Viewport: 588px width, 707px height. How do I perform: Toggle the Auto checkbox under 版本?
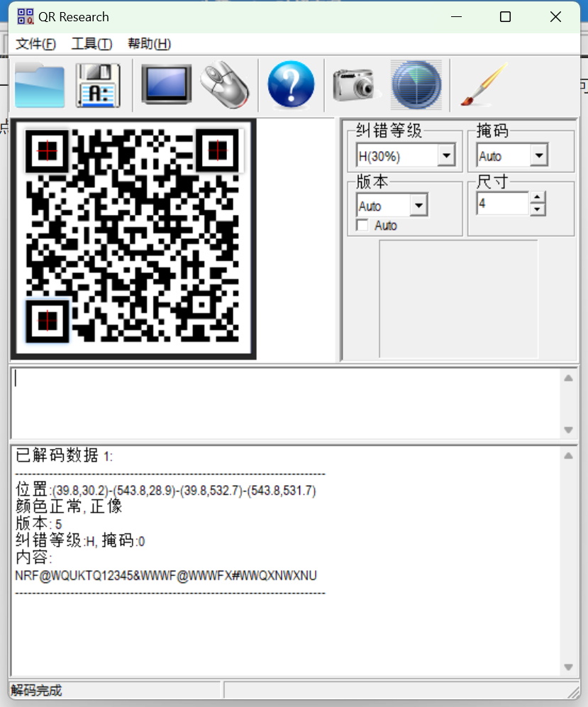coord(362,225)
